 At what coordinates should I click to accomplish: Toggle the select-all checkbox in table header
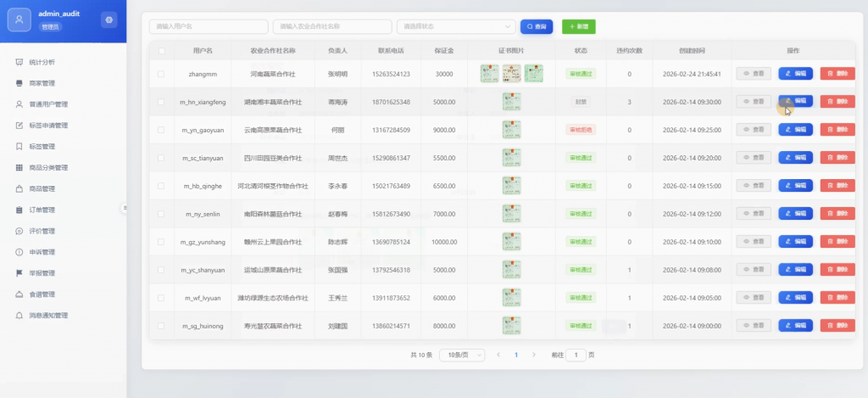pos(162,50)
